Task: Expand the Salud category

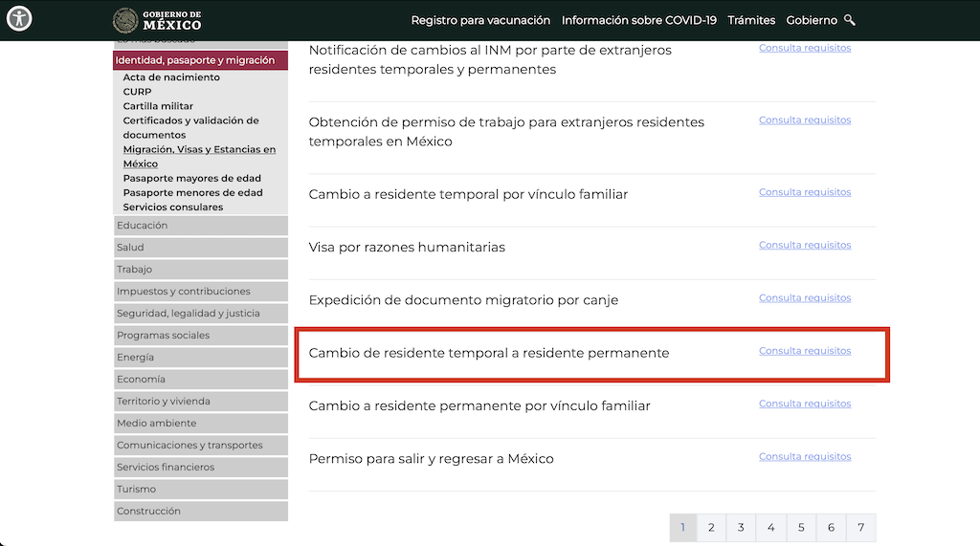Action: (201, 248)
